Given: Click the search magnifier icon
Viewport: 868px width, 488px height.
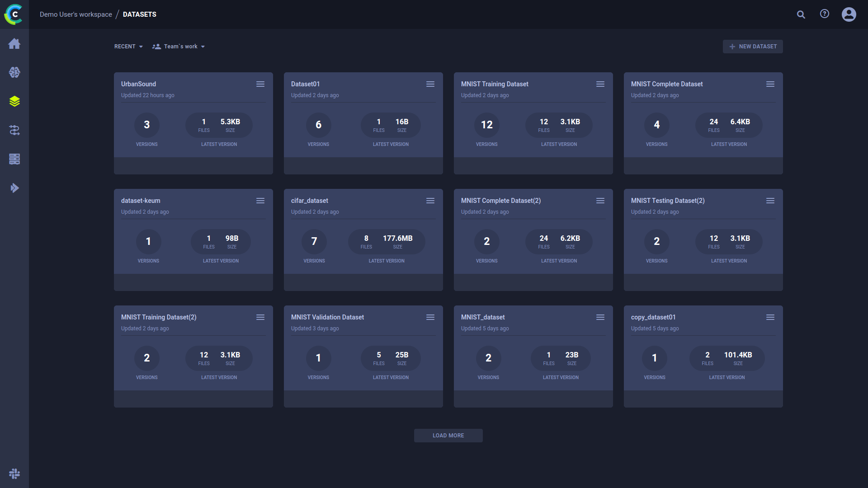Looking at the screenshot, I should coord(801,14).
